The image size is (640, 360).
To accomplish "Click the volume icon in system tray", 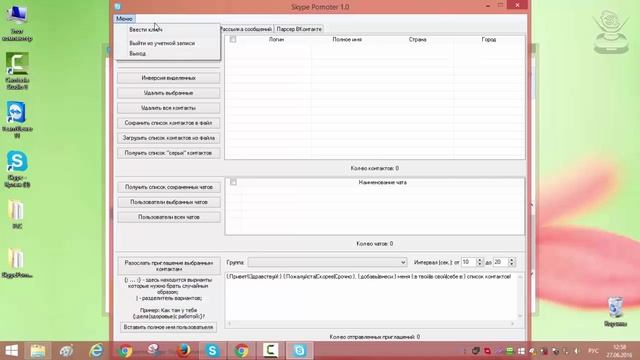I will coord(577,351).
